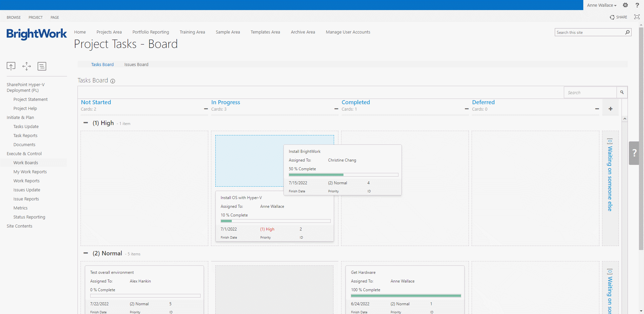Click the four-arrow move icon in sidebar
The width and height of the screenshot is (644, 314).
(x=26, y=66)
